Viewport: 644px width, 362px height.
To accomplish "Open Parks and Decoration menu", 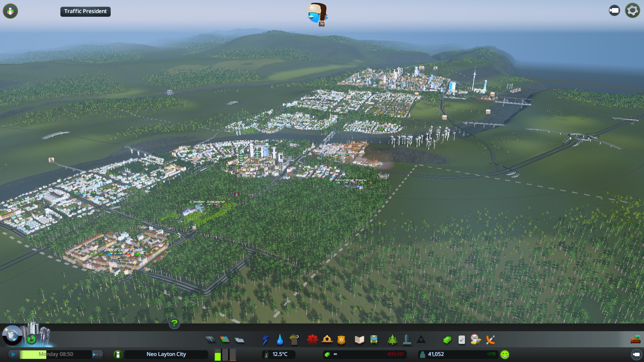I will click(392, 340).
